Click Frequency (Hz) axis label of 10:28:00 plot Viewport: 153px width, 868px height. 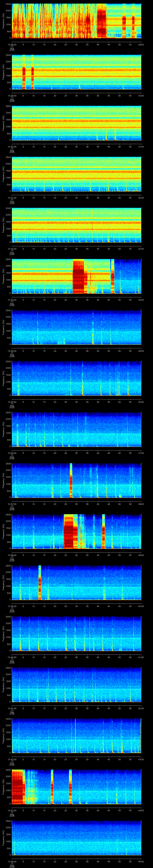3,21
